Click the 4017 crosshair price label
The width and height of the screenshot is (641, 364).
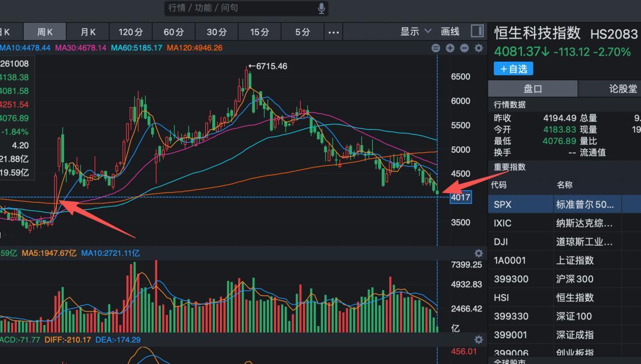(461, 197)
